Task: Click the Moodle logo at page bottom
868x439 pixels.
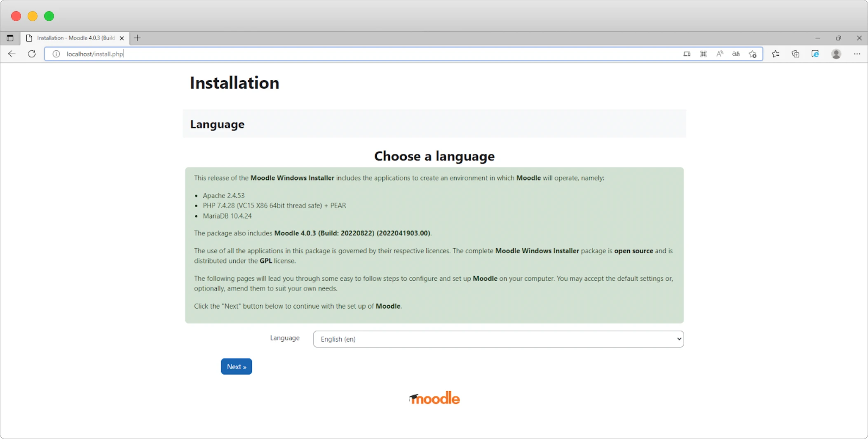Action: coord(434,398)
